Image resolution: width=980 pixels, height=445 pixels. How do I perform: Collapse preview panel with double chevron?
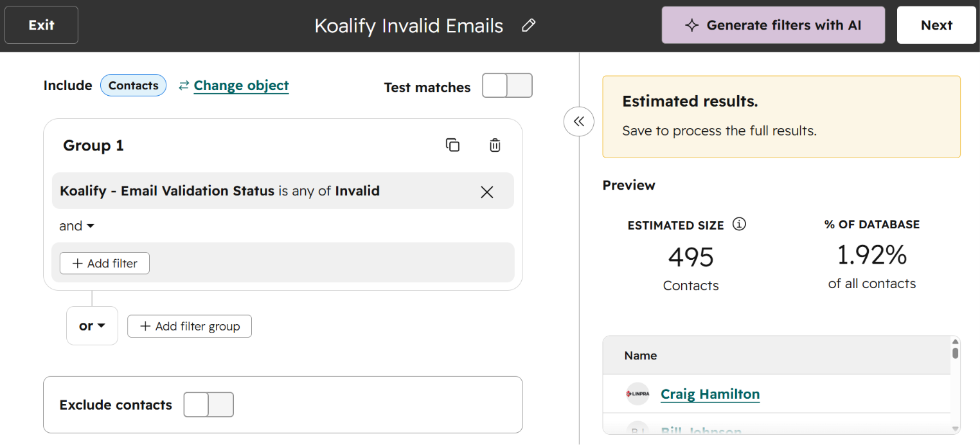[x=579, y=121]
